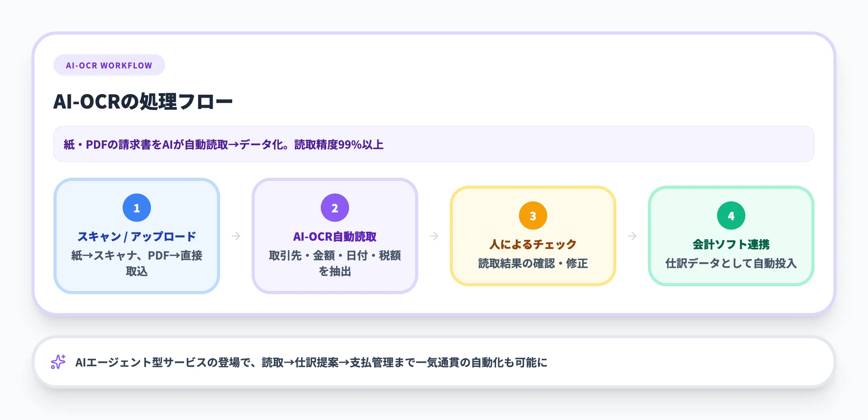Image resolution: width=868 pixels, height=420 pixels.
Task: Click the AI-OCR WORKFLOW badge
Action: pyautogui.click(x=109, y=65)
